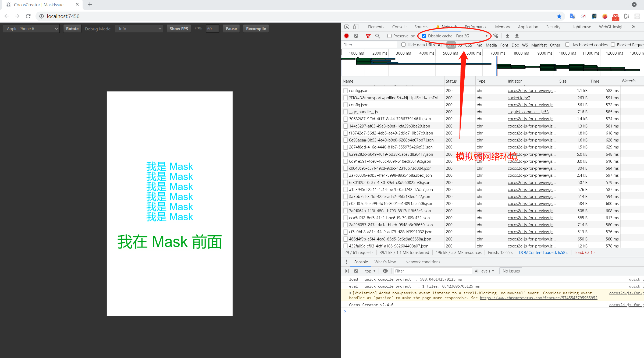This screenshot has height=358, width=644.
Task: Open the Debug Mode Info dropdown
Action: (x=139, y=29)
